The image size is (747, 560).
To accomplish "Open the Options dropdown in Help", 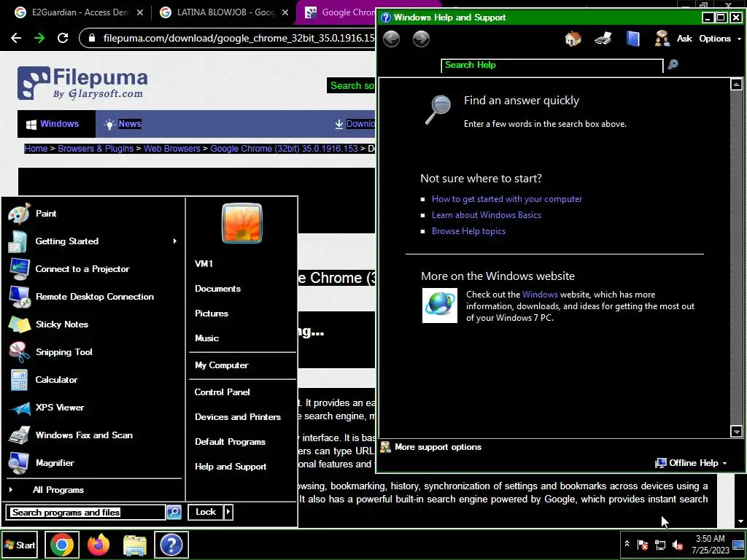I will point(720,39).
